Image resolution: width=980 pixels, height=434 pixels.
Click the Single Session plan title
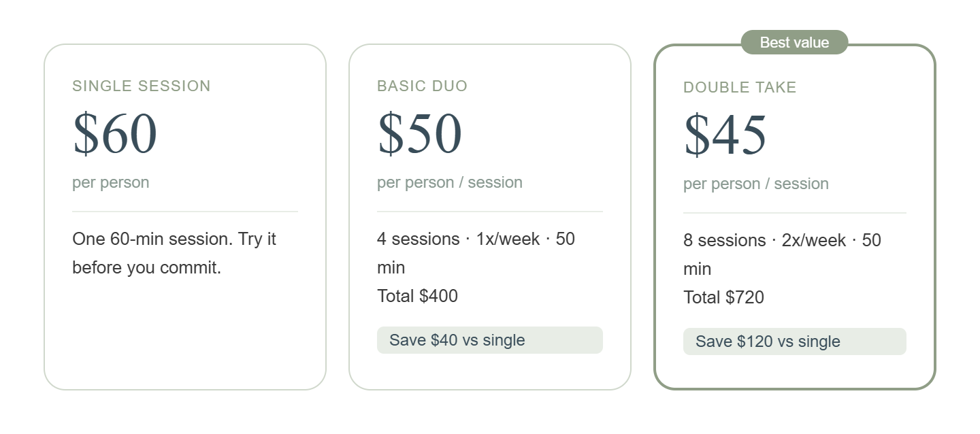click(142, 86)
